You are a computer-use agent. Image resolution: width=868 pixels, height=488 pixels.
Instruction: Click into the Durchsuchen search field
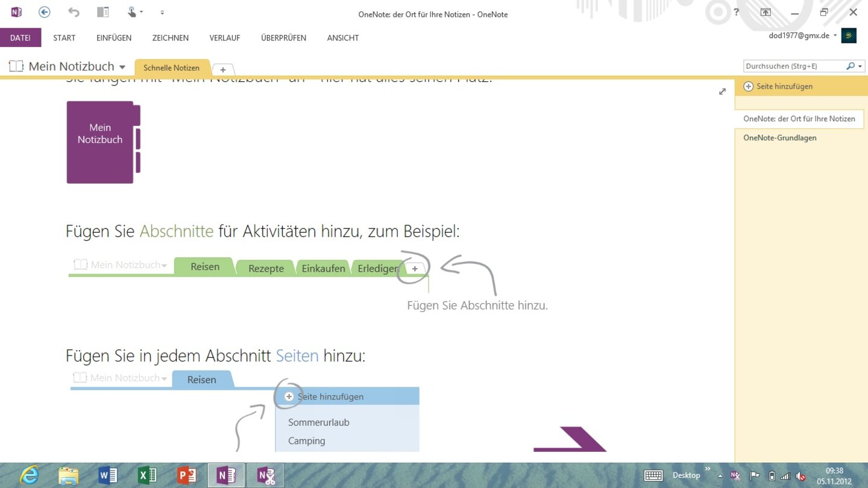(x=794, y=66)
